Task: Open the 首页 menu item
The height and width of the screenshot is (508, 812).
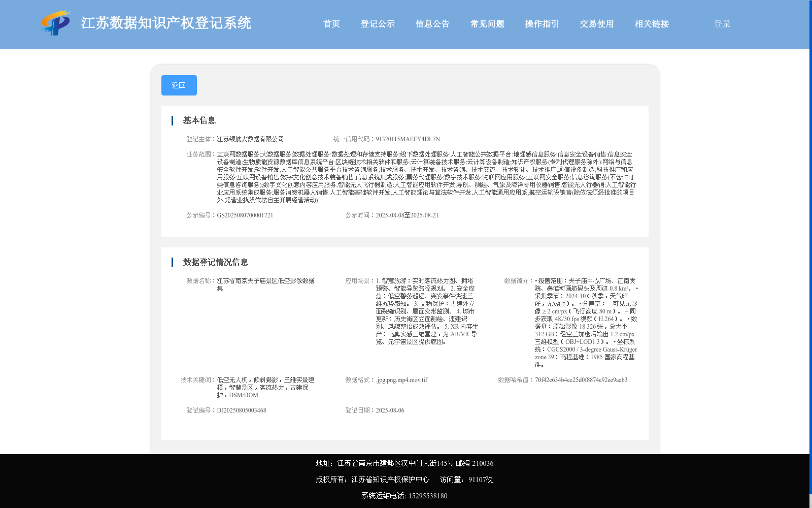Action: [331, 24]
